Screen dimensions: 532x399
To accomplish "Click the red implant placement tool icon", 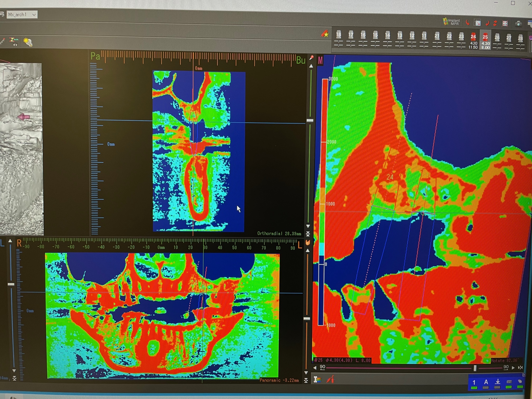I will click(330, 379).
